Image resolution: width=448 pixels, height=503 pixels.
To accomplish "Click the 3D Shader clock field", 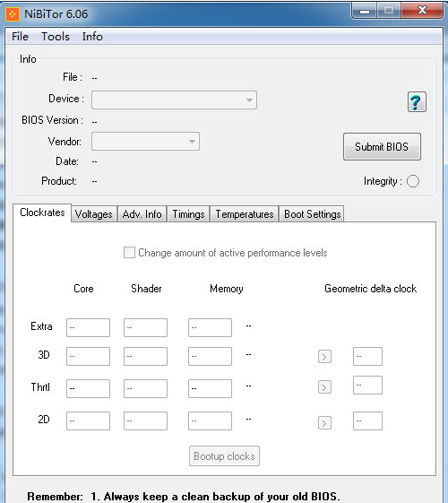I will click(145, 356).
